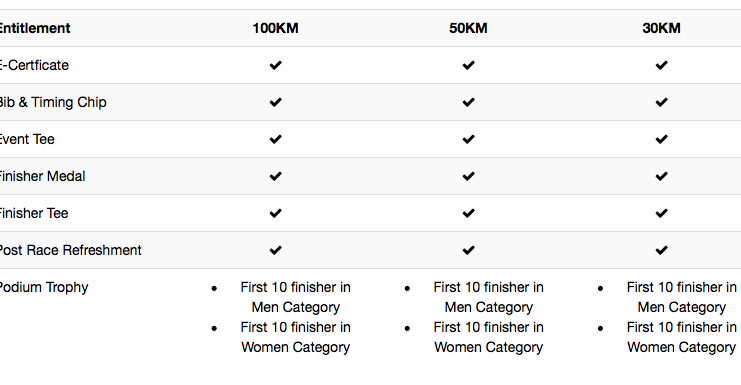741x385 pixels.
Task: Click the Event Tee checkmark under 50KM
Action: tap(468, 139)
